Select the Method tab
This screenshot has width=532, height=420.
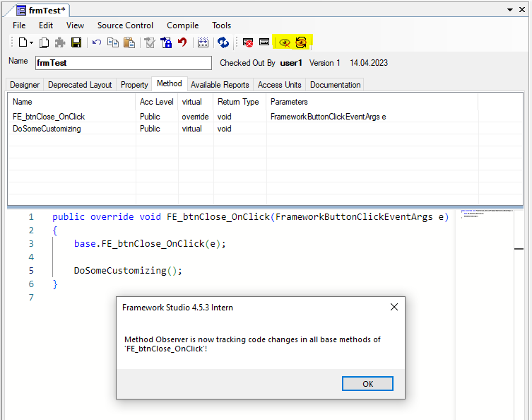(170, 84)
